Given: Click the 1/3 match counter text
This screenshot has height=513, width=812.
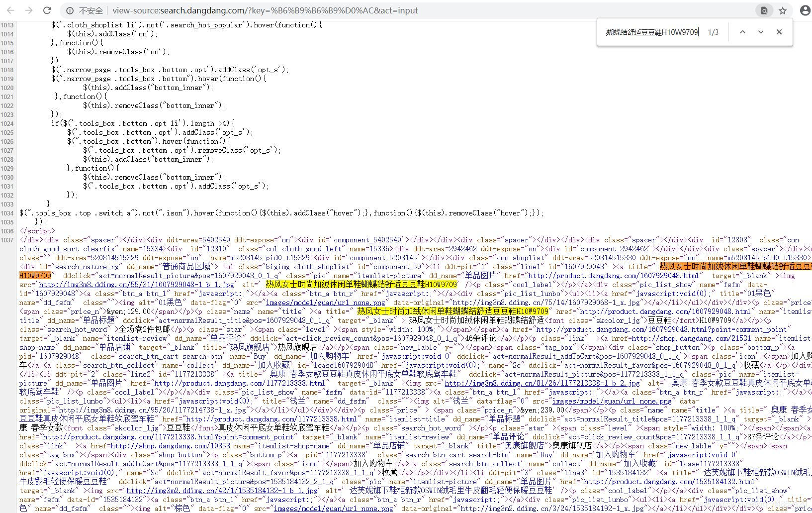Looking at the screenshot, I should point(713,32).
